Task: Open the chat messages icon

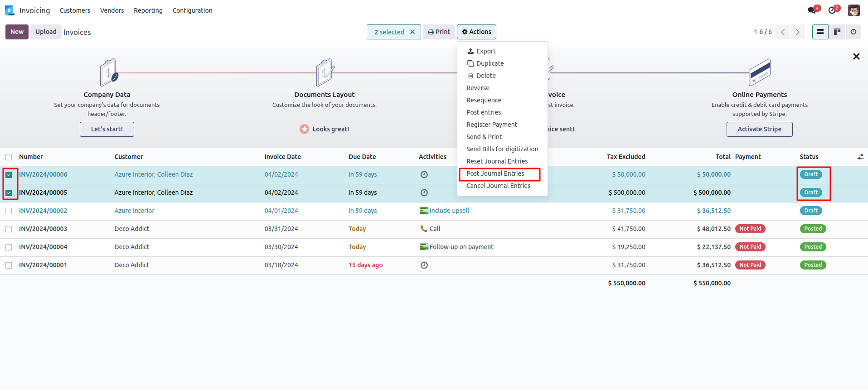Action: point(812,10)
